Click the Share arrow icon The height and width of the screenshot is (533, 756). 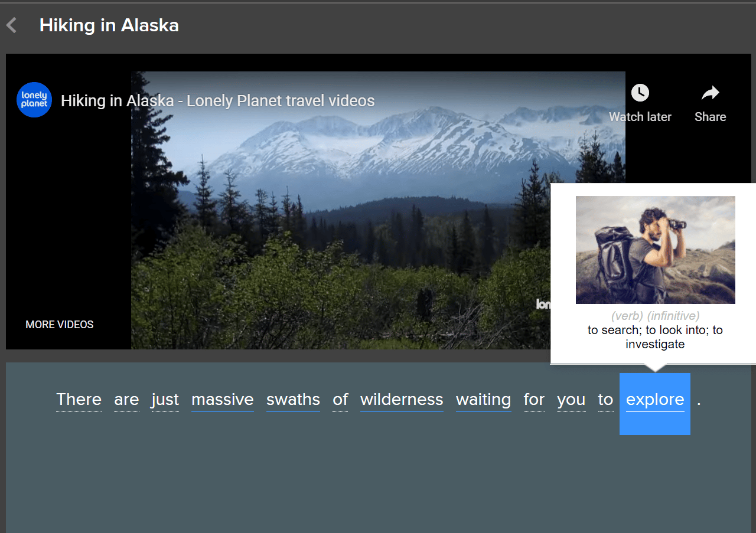coord(710,93)
